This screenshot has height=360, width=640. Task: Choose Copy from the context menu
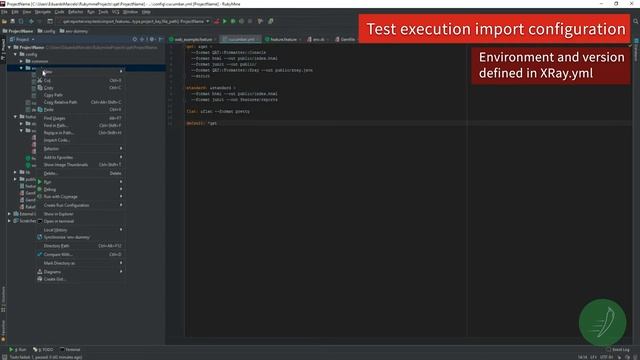(80, 88)
